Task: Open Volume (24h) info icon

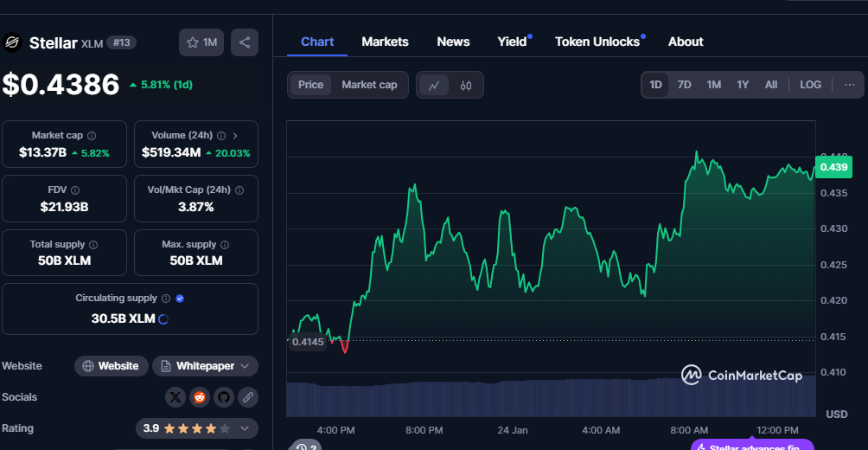Action: click(x=221, y=136)
